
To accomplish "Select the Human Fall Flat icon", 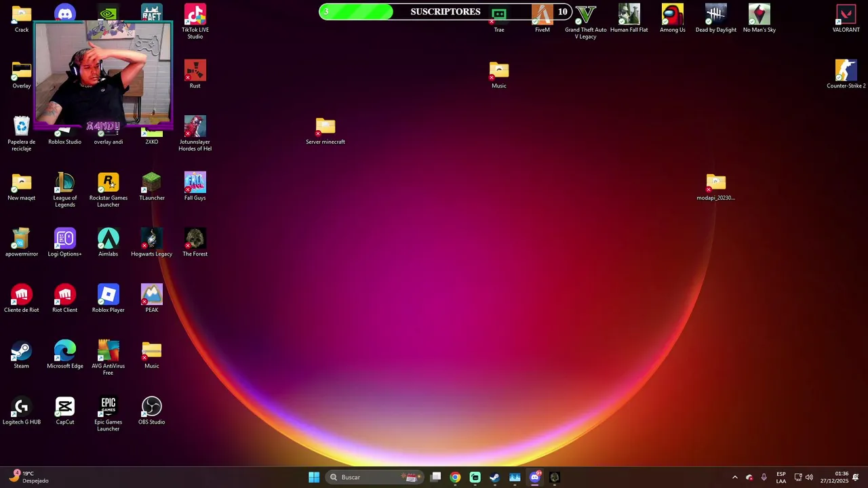I will (629, 18).
